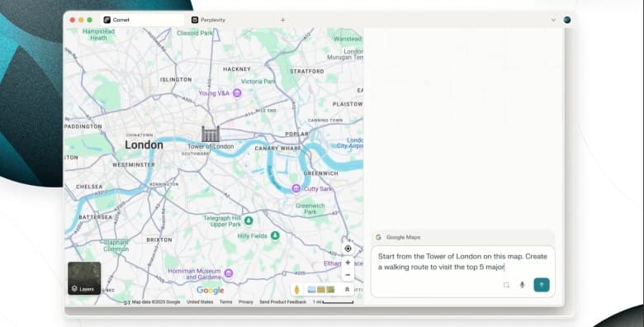Click the Clapham Common label
Viewport: 644px width, 327px height.
pyautogui.click(x=116, y=245)
